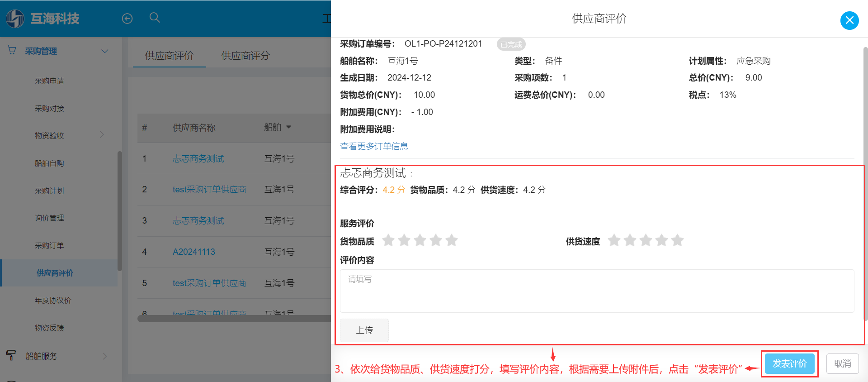
Task: Switch to the 供应商评价 tab
Action: tap(169, 56)
